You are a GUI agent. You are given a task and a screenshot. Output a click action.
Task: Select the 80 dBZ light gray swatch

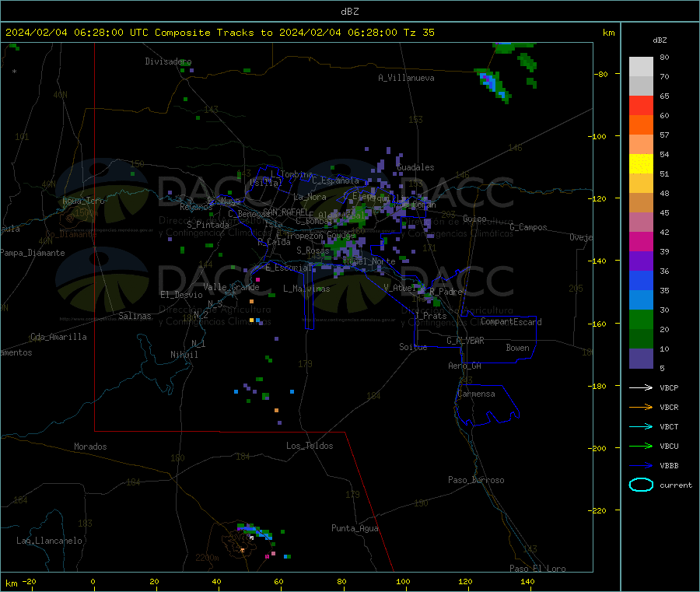(641, 67)
